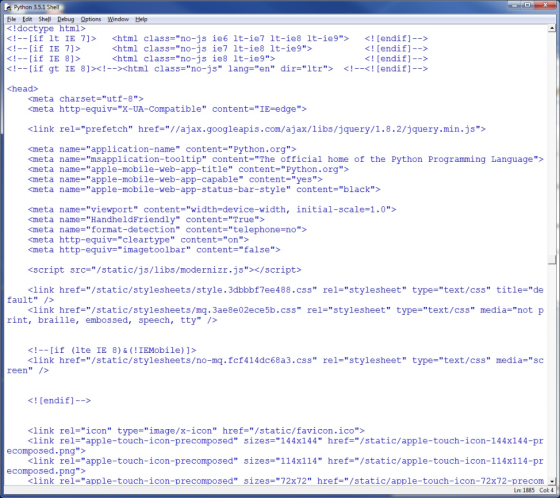The width and height of the screenshot is (560, 498).
Task: Click the format-detection meta line
Action: pos(167,230)
